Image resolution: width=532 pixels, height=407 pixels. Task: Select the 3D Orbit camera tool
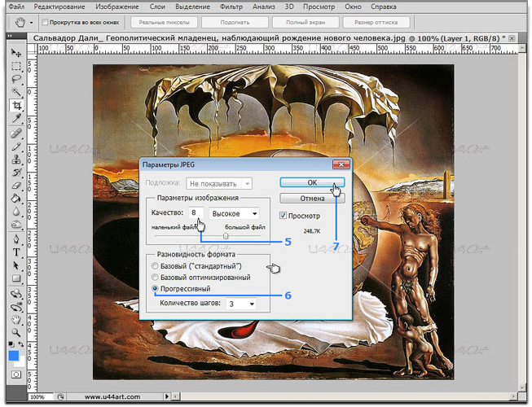[x=16, y=307]
